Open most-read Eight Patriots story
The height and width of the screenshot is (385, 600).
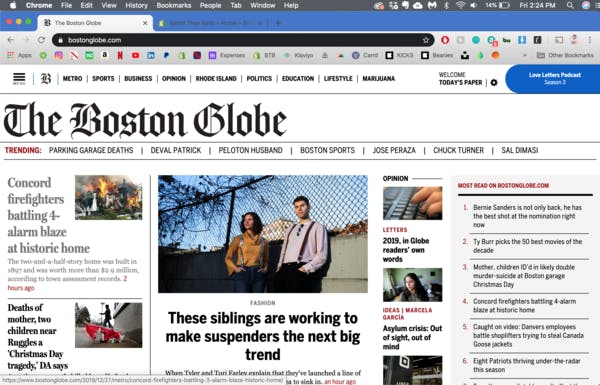tap(527, 365)
